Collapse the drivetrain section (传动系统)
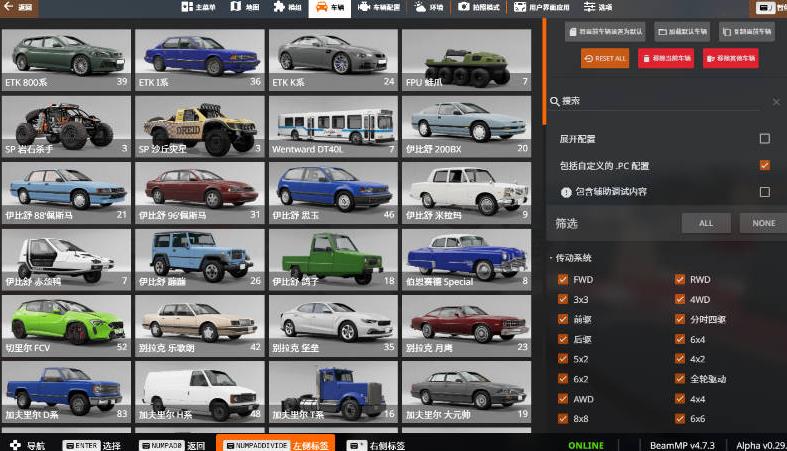Image resolution: width=787 pixels, height=451 pixels. tap(571, 258)
